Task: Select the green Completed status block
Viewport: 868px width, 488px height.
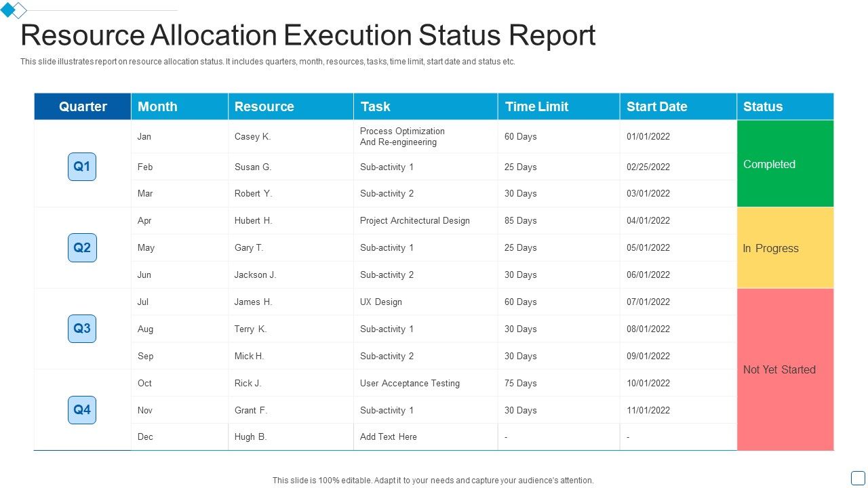Action: (x=785, y=164)
